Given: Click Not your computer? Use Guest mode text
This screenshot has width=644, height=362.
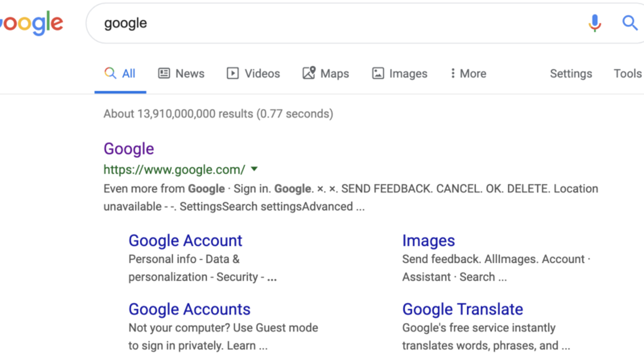Looking at the screenshot, I should 223,336.
